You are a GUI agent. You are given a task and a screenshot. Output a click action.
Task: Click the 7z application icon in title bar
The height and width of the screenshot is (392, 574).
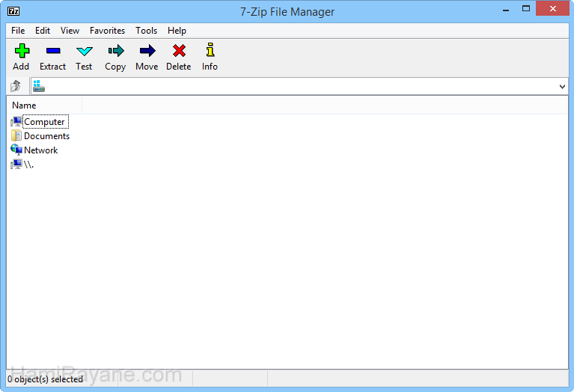coord(13,11)
